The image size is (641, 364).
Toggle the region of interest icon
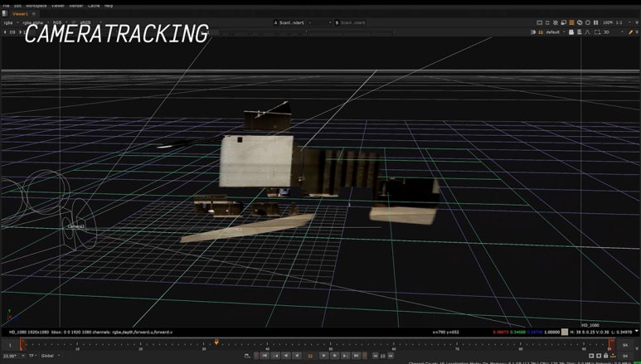[x=547, y=22]
